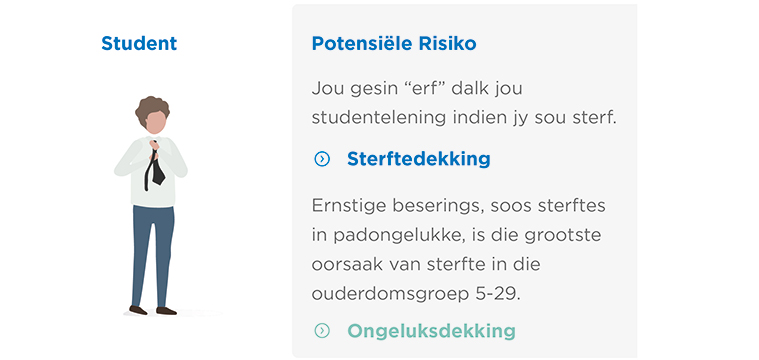Click the blue circled chevron beside Sterftedekking

322,159
